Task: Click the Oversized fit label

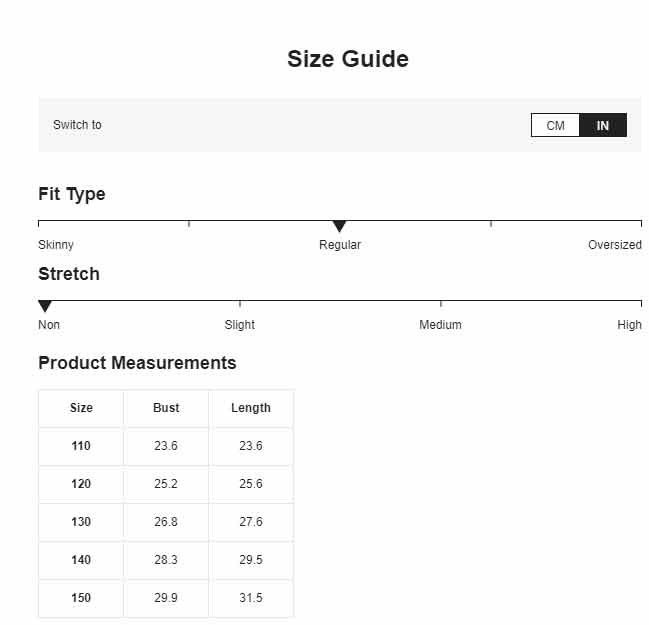Action: [x=614, y=245]
